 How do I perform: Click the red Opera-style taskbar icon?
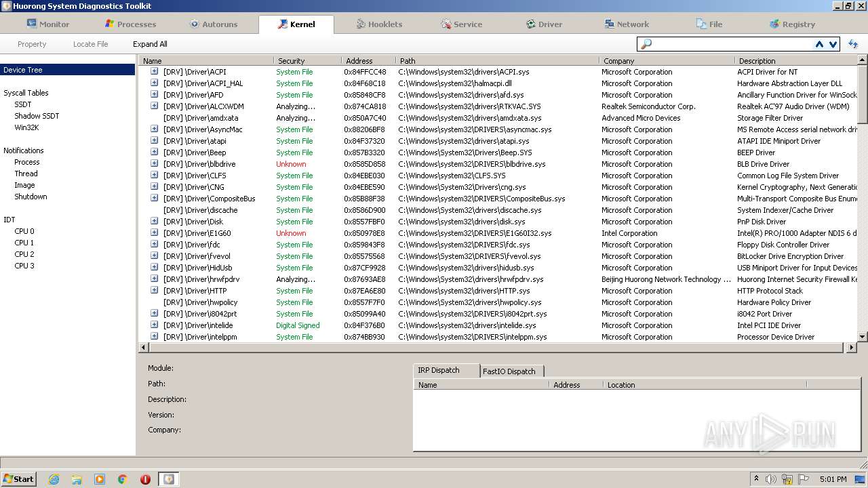(145, 479)
